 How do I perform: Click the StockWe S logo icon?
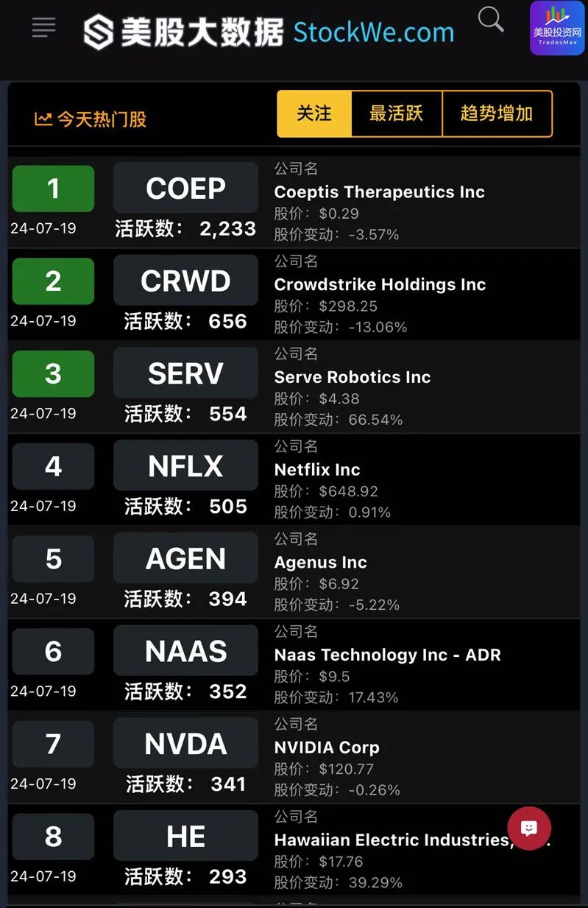tap(99, 32)
